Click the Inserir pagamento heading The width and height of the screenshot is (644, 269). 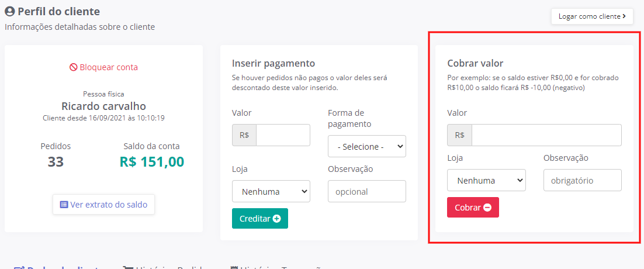coord(273,63)
